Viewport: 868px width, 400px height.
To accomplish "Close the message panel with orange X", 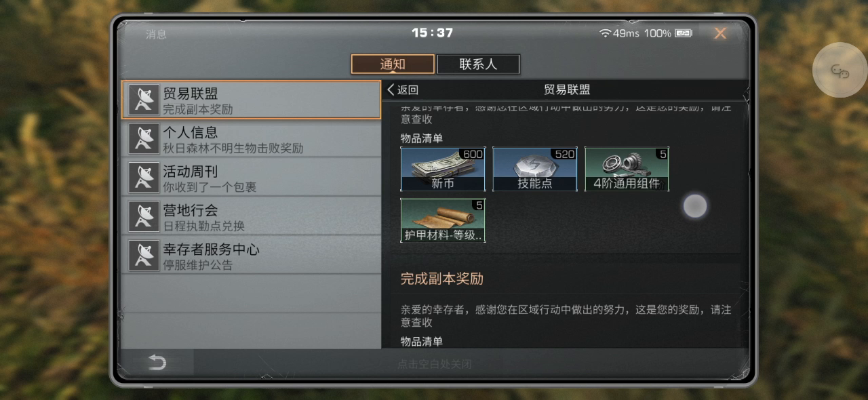I will (x=720, y=33).
